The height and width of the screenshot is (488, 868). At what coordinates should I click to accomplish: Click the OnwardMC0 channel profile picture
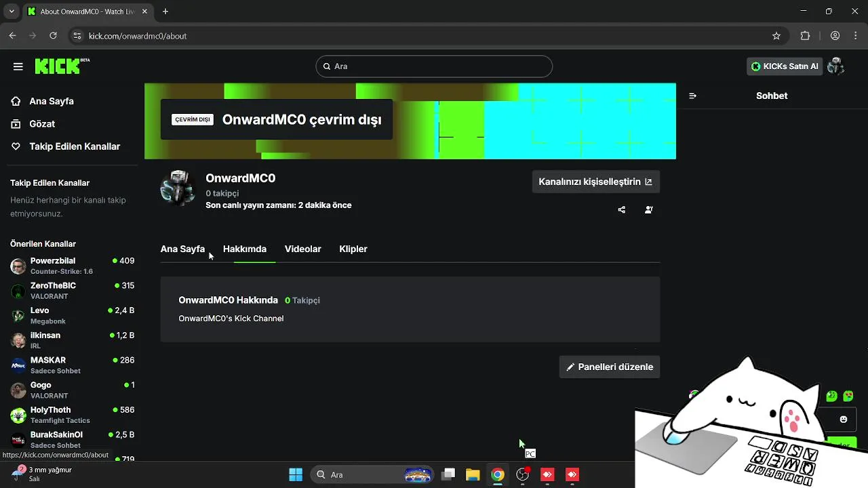pos(178,188)
